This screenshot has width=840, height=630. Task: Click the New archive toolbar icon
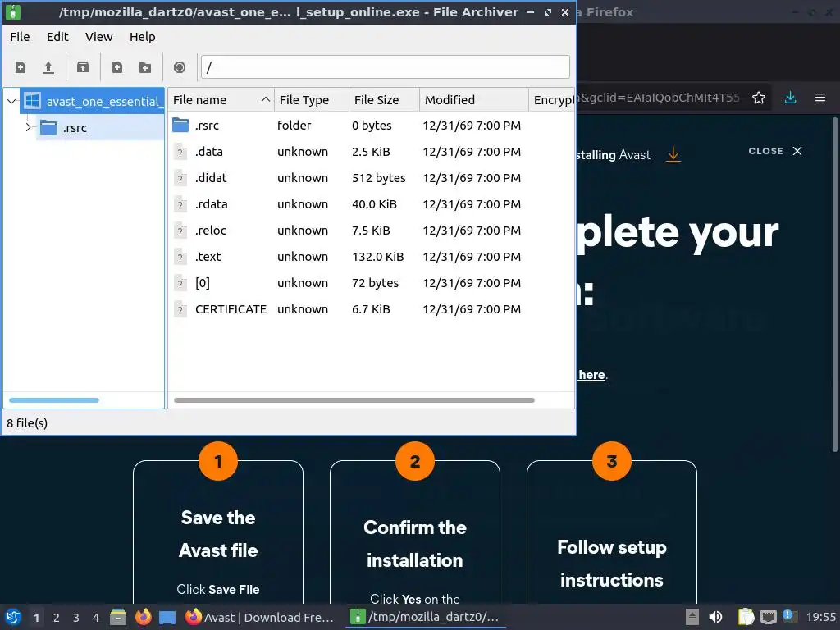click(21, 67)
